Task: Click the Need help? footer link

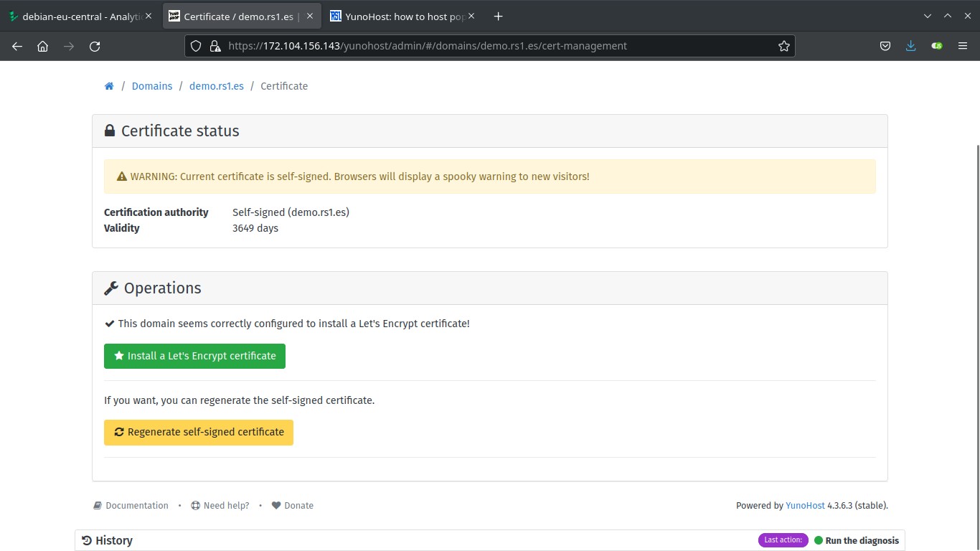Action: pyautogui.click(x=226, y=505)
